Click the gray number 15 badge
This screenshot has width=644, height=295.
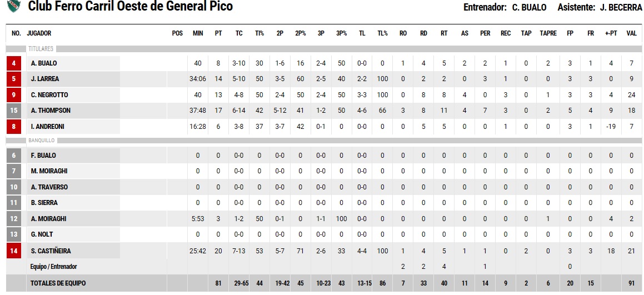point(14,111)
